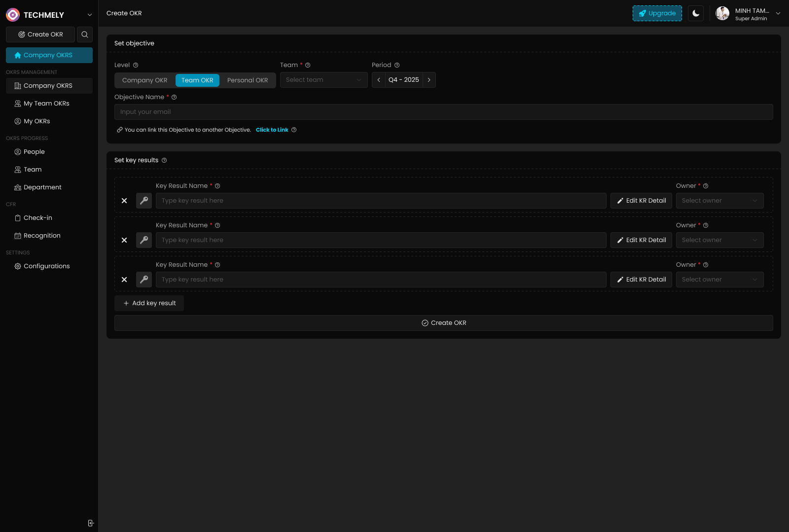Edit KR Detail for second key result
Screen dimensions: 789x532
pos(641,240)
